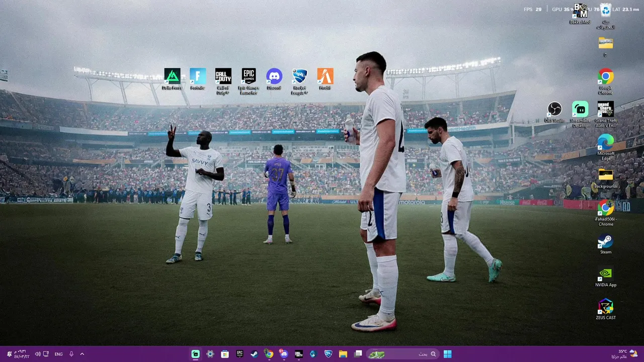The height and width of the screenshot is (362, 644).
Task: Select the FiveM desktop shortcut
Action: (x=325, y=79)
